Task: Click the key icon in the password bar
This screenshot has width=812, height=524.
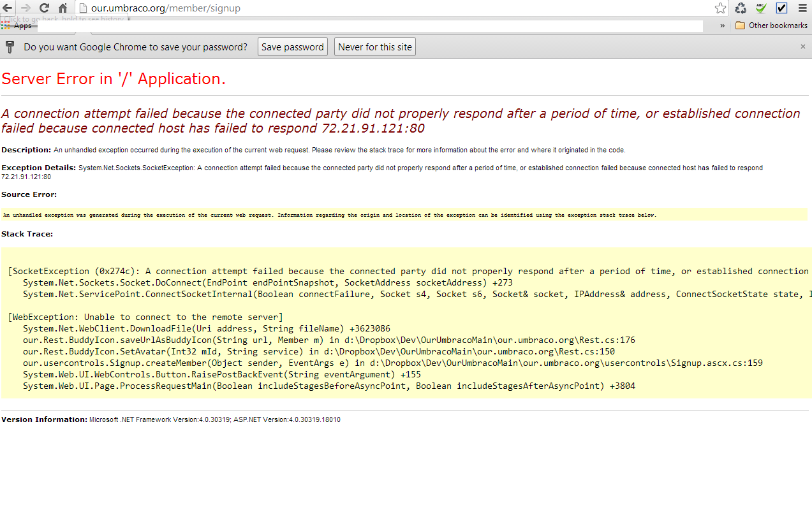Action: 10,47
